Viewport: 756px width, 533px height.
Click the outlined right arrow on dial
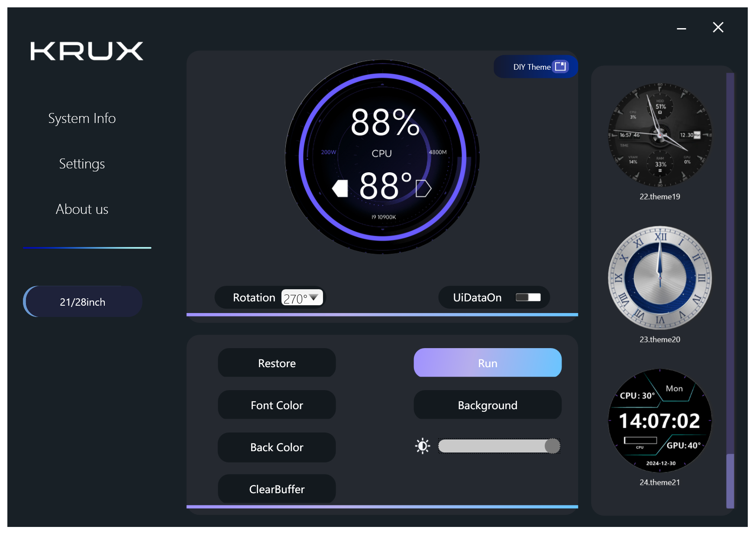[x=423, y=189]
